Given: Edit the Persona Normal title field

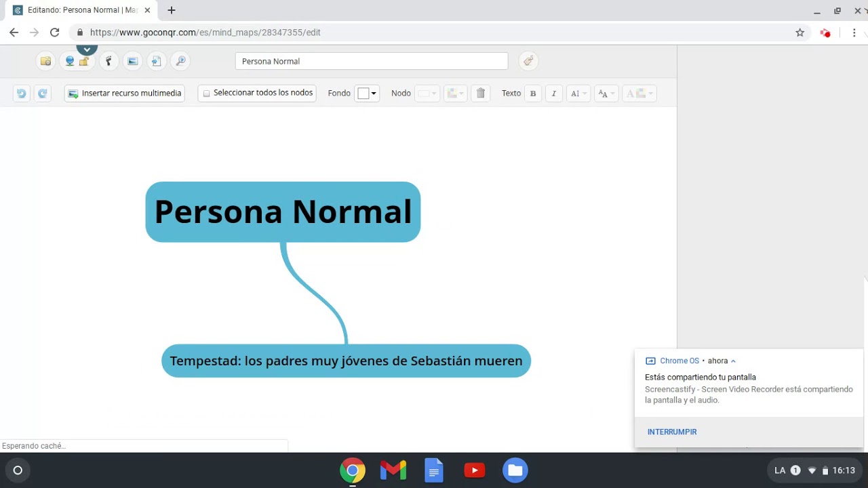Looking at the screenshot, I should tap(372, 61).
